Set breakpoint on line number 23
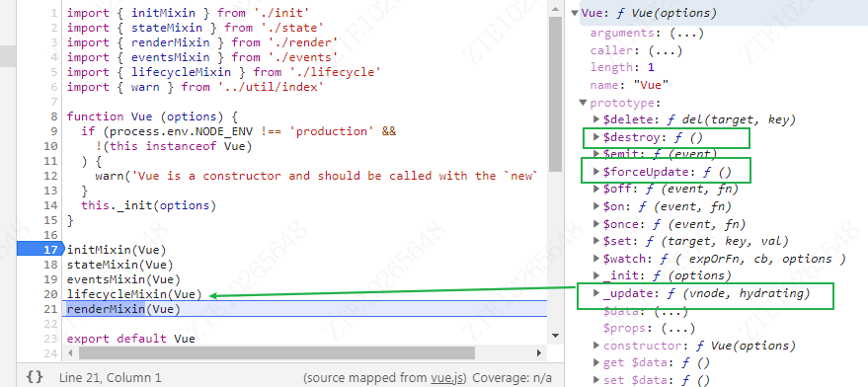The image size is (868, 387). (x=50, y=339)
